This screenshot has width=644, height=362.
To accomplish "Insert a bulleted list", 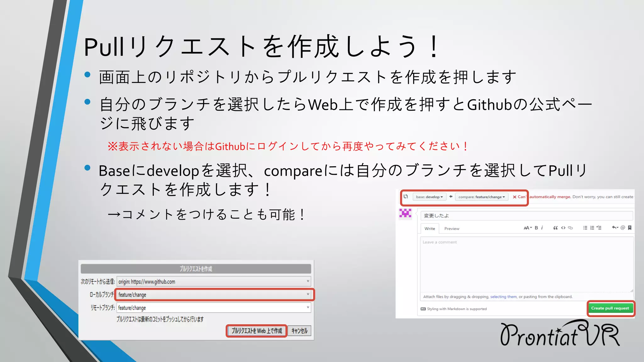I will click(x=585, y=228).
